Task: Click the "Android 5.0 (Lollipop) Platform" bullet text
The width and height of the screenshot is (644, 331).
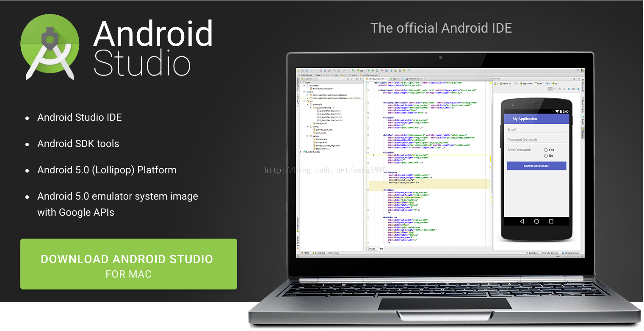Action: [107, 170]
